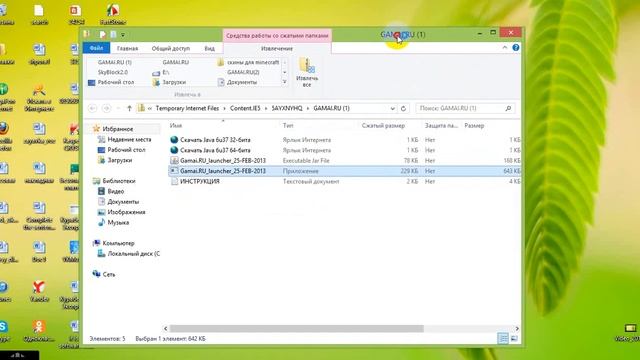Viewport: 640px width, 360px height.
Task: Click New folder icon in title bar
Action: pyautogui.click(x=113, y=35)
